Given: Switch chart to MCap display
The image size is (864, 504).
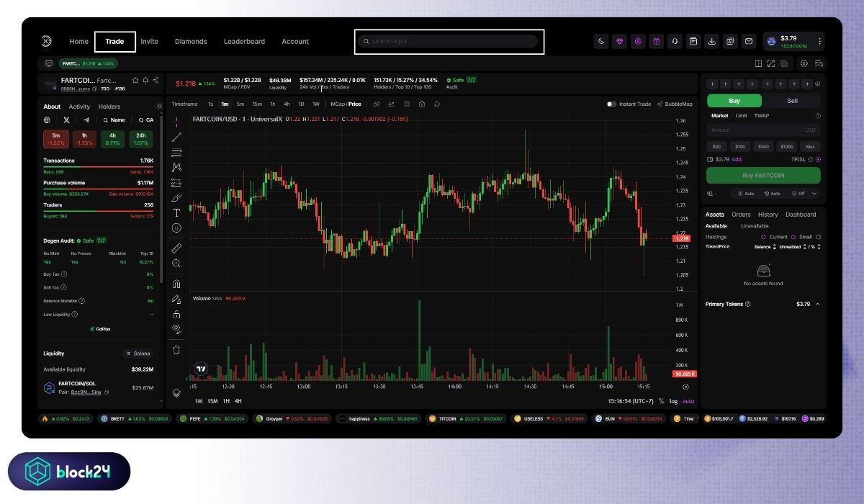Looking at the screenshot, I should point(337,104).
